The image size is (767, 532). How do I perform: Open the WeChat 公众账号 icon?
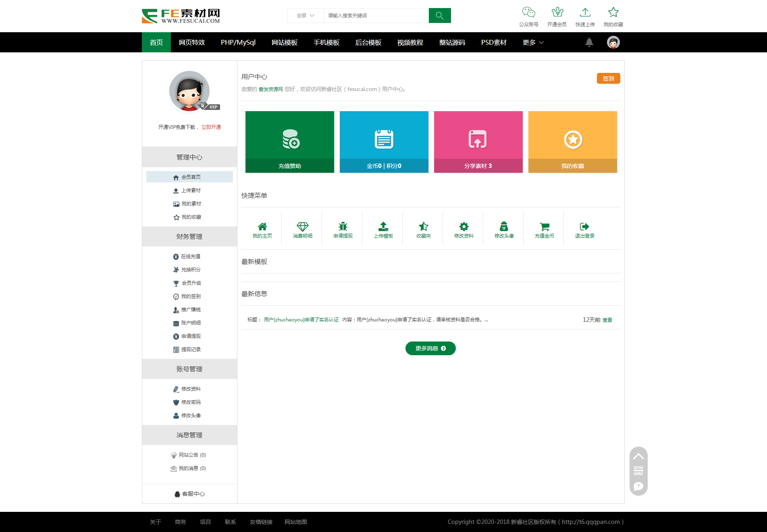pyautogui.click(x=528, y=12)
